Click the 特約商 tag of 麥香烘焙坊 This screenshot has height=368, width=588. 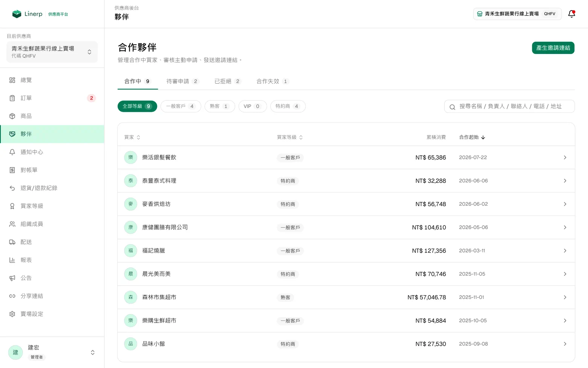[288, 204]
